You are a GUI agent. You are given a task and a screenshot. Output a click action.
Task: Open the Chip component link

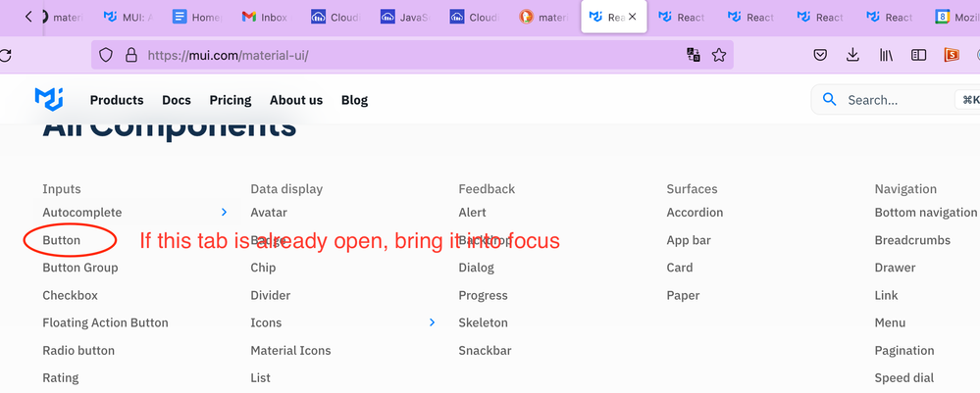263,268
